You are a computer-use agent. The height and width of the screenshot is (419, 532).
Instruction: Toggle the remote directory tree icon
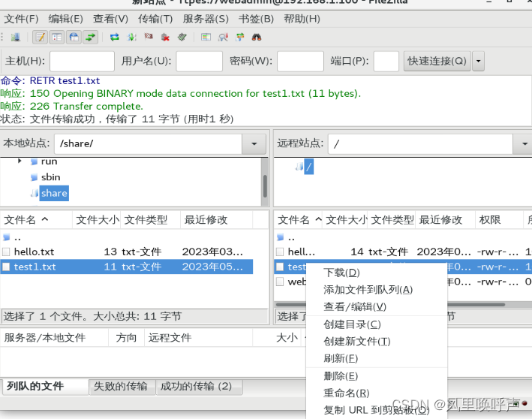[74, 37]
